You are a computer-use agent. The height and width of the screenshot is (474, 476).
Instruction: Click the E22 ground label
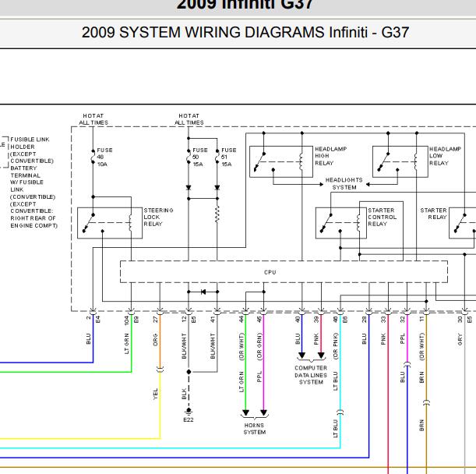point(189,419)
